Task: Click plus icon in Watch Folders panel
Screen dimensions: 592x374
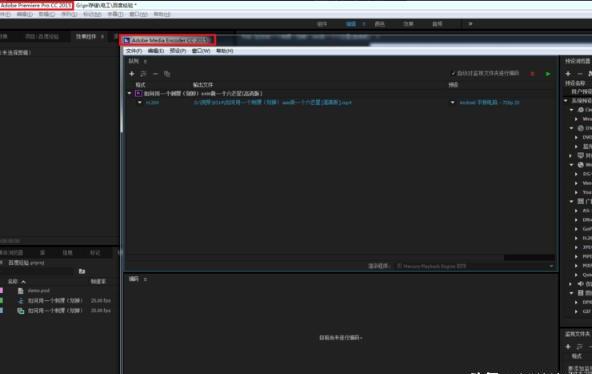Action: 568,346
